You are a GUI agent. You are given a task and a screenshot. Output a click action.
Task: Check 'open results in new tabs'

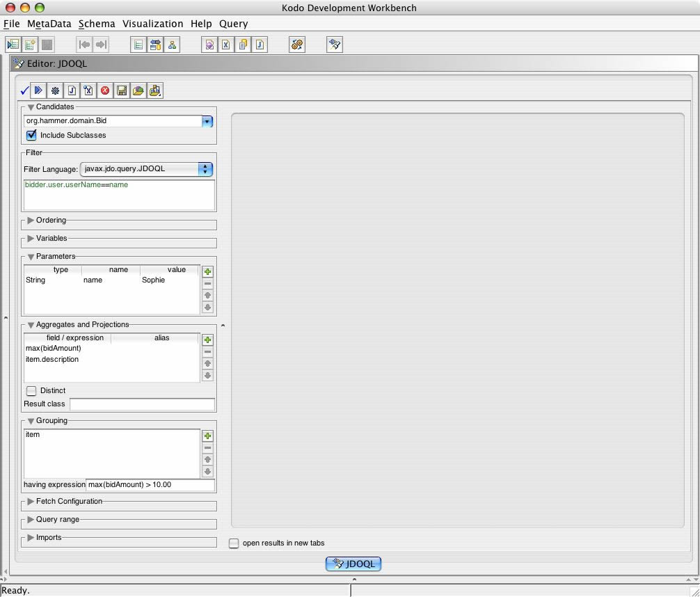pos(234,543)
